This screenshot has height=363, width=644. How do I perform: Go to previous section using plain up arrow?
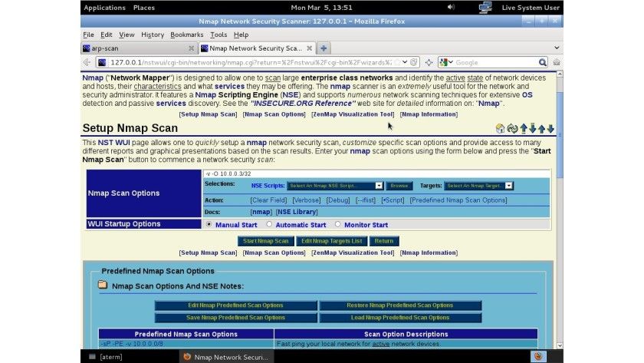point(542,129)
